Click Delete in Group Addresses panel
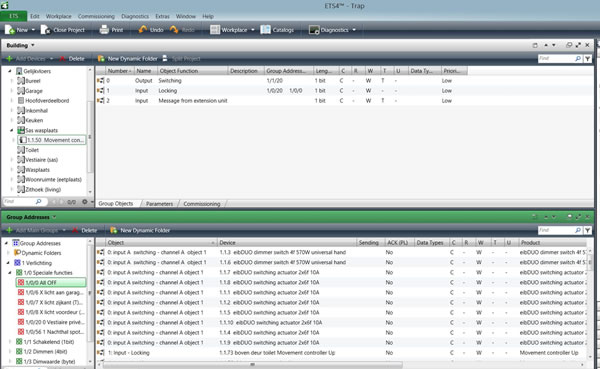Viewport: 600px width, 369px height. [x=85, y=230]
